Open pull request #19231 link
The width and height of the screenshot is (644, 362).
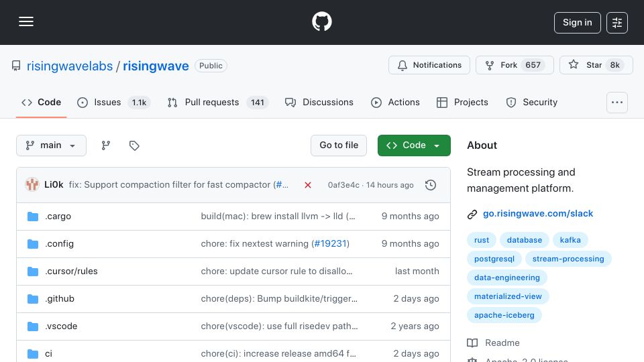(330, 244)
